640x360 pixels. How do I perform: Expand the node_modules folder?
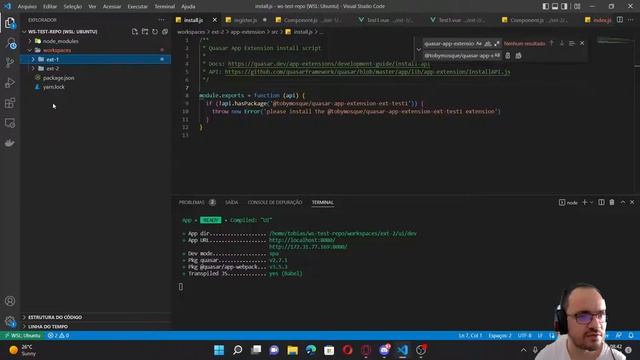pos(30,41)
